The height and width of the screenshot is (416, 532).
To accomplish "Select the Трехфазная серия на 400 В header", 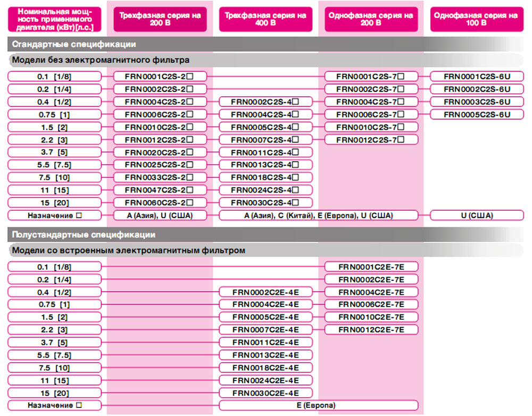I will (265, 19).
